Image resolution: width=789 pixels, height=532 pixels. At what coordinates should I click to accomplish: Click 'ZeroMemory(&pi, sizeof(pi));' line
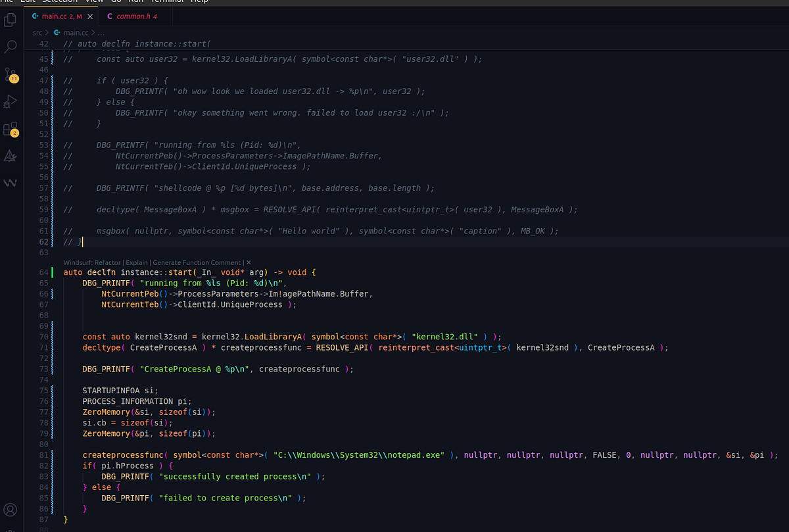tap(149, 433)
